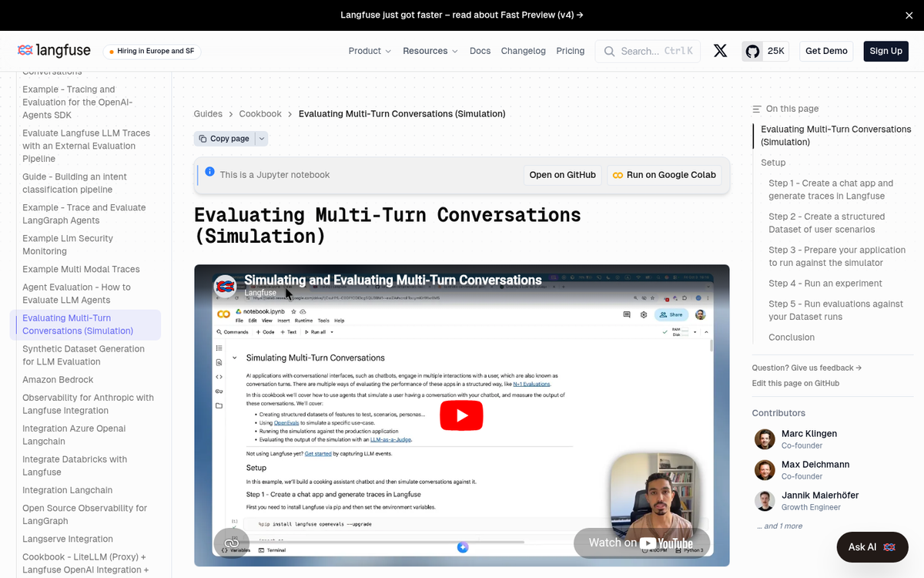
Task: Click the Search input field
Action: (x=648, y=51)
